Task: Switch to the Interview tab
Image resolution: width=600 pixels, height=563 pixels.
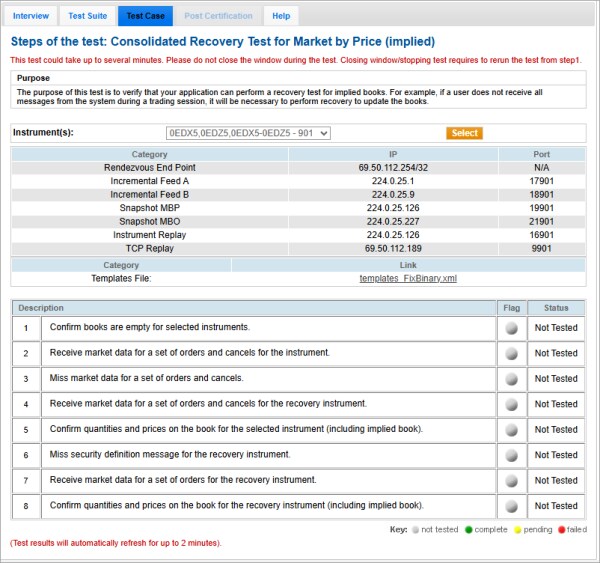Action: pos(31,16)
